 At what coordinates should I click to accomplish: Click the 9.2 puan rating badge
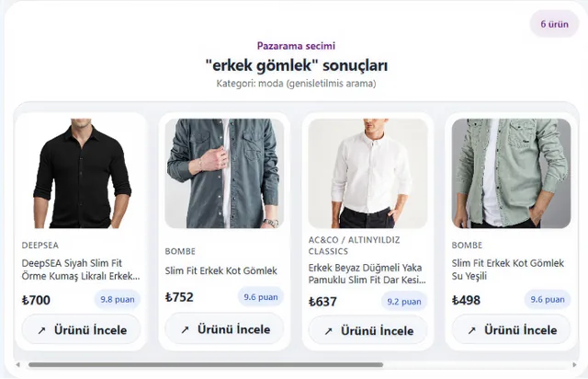tap(404, 301)
